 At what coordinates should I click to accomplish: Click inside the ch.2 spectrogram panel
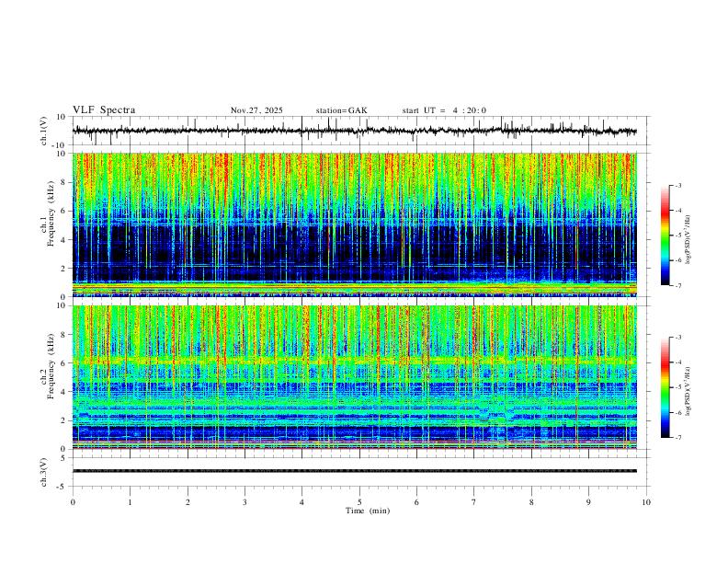pos(354,377)
